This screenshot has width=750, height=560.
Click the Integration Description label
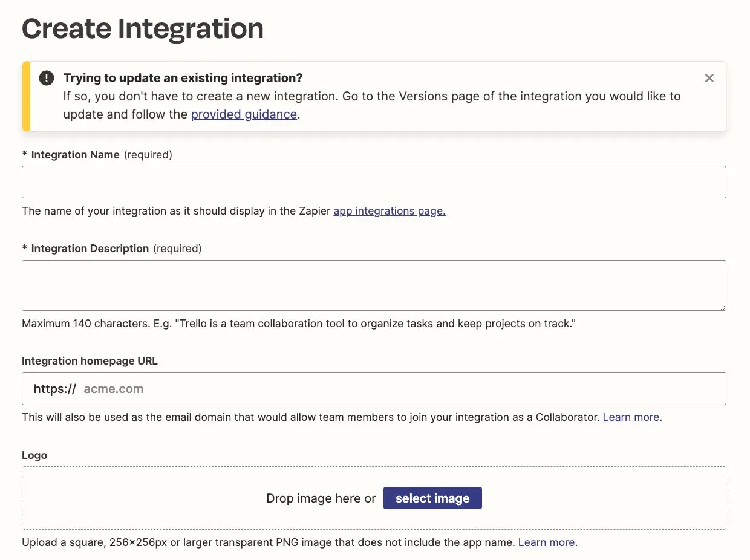click(90, 249)
